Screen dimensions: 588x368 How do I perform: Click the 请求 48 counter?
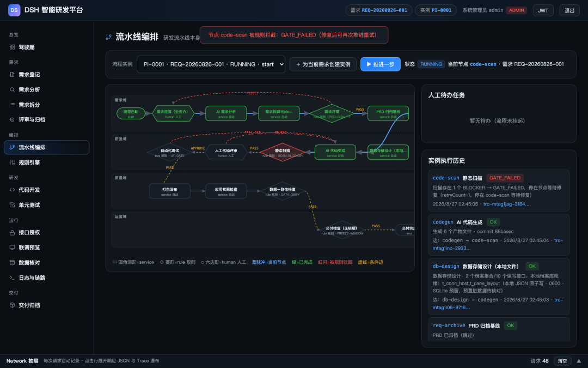pyautogui.click(x=540, y=361)
